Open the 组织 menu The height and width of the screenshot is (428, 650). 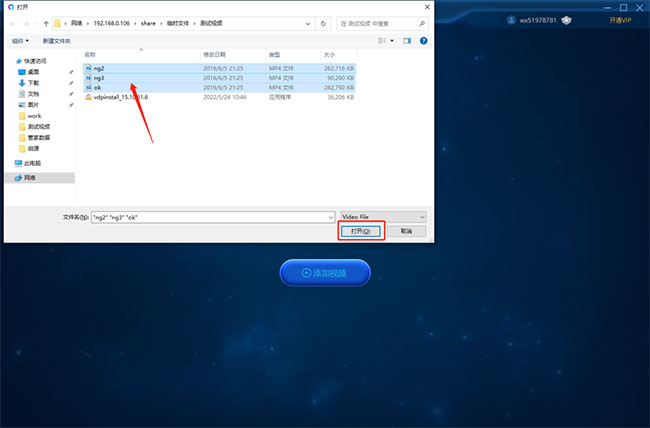click(20, 41)
